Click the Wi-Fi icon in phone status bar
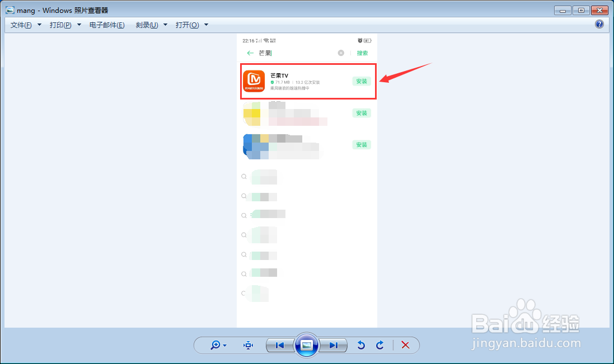Viewport: 614px width, 364px height. (266, 41)
